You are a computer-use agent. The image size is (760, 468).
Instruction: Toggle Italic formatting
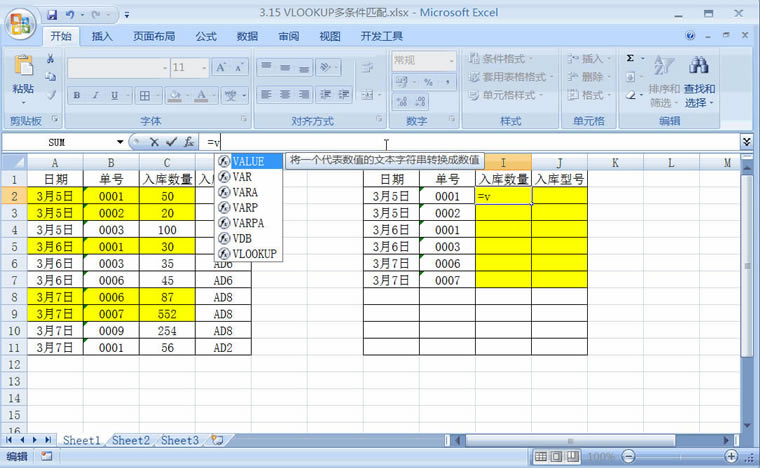point(95,95)
